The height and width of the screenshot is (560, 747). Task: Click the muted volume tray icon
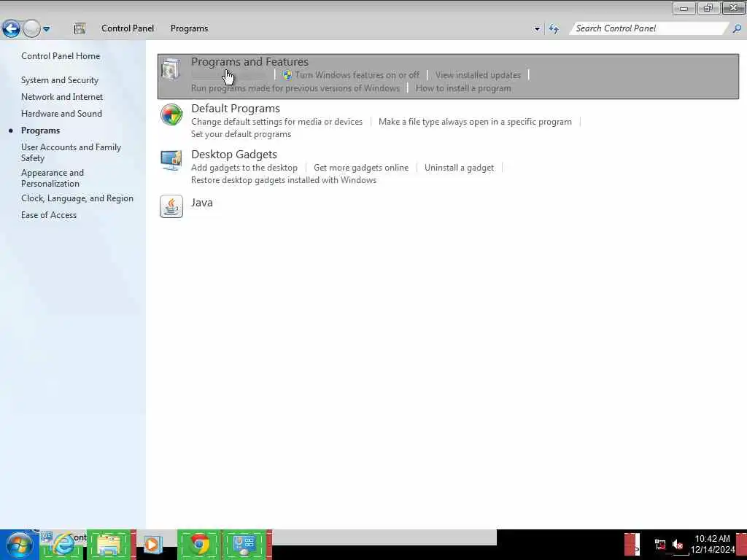click(678, 544)
